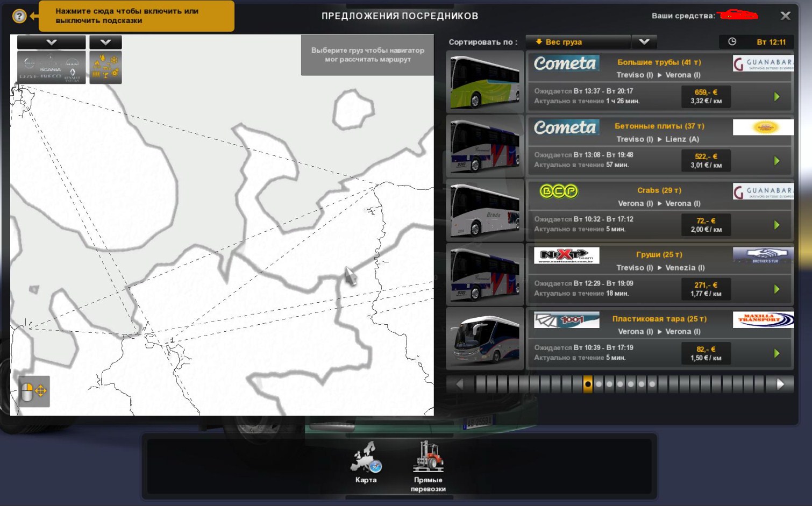
Task: Click cargo title Пластиковая тара (25 т)
Action: [659, 318]
